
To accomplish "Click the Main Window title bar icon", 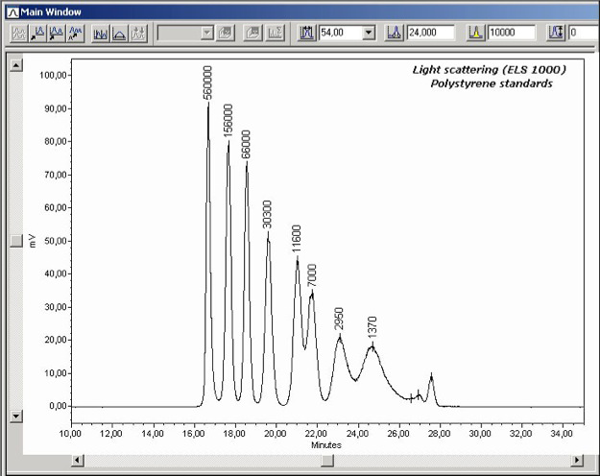I will 12,12.
